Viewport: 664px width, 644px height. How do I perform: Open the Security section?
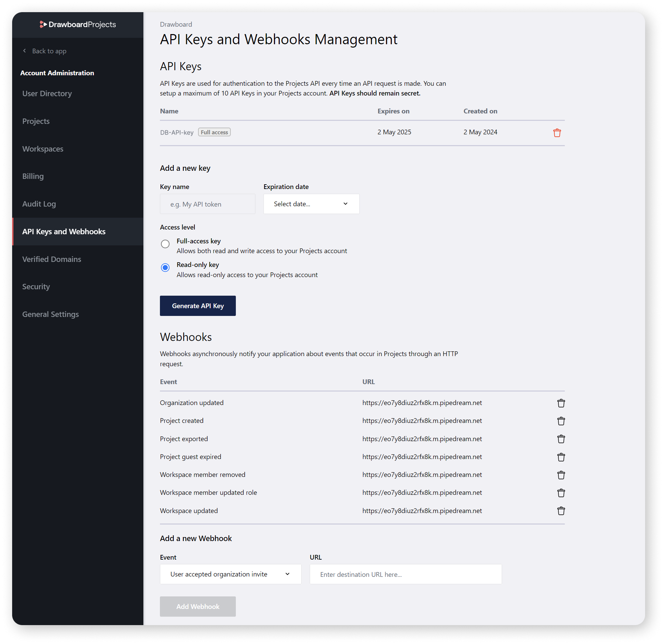(x=78, y=287)
